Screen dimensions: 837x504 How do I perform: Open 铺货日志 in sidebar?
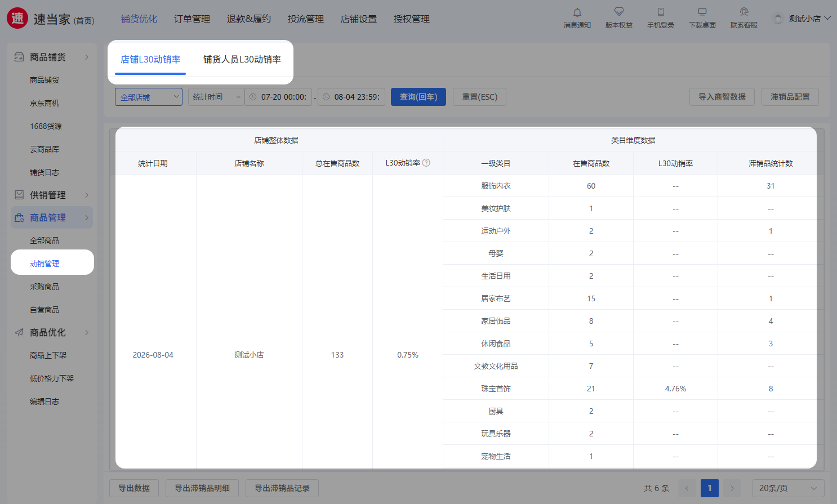pos(44,172)
